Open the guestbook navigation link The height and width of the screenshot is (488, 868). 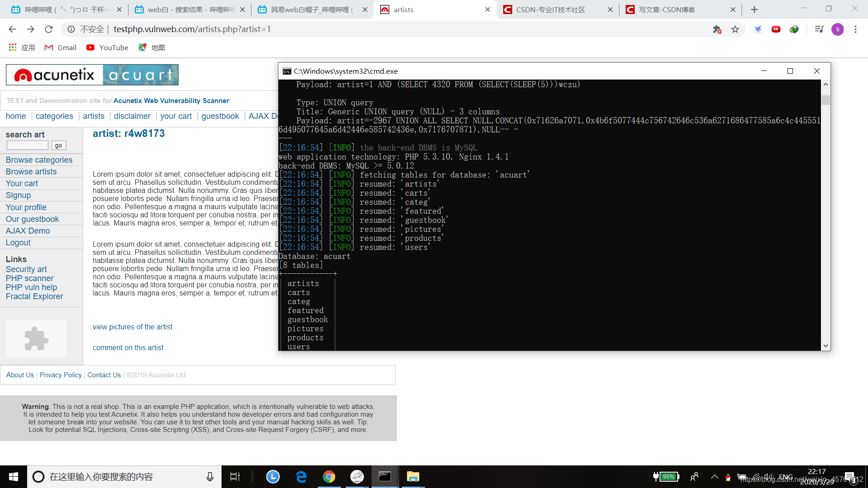click(220, 116)
